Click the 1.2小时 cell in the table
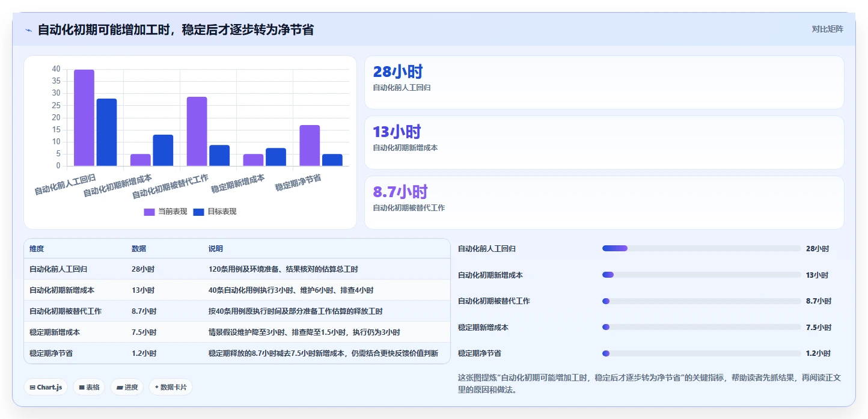The image size is (868, 419). coord(144,353)
